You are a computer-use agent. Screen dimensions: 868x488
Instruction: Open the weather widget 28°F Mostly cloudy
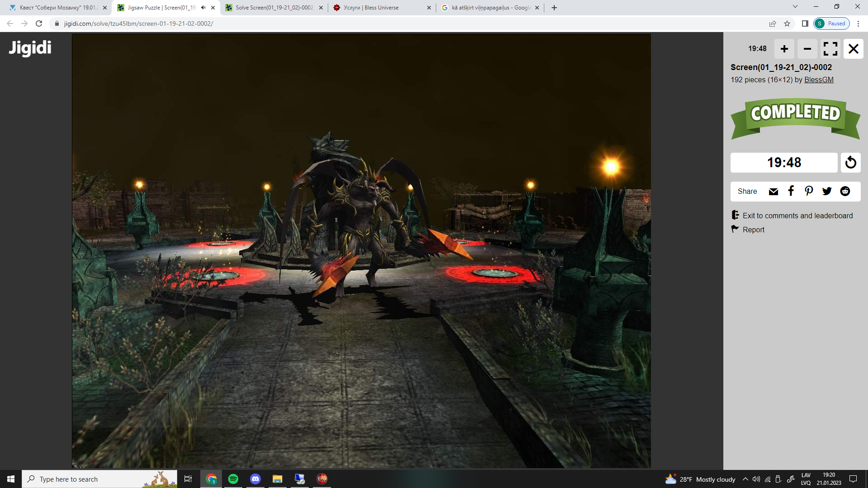(700, 479)
